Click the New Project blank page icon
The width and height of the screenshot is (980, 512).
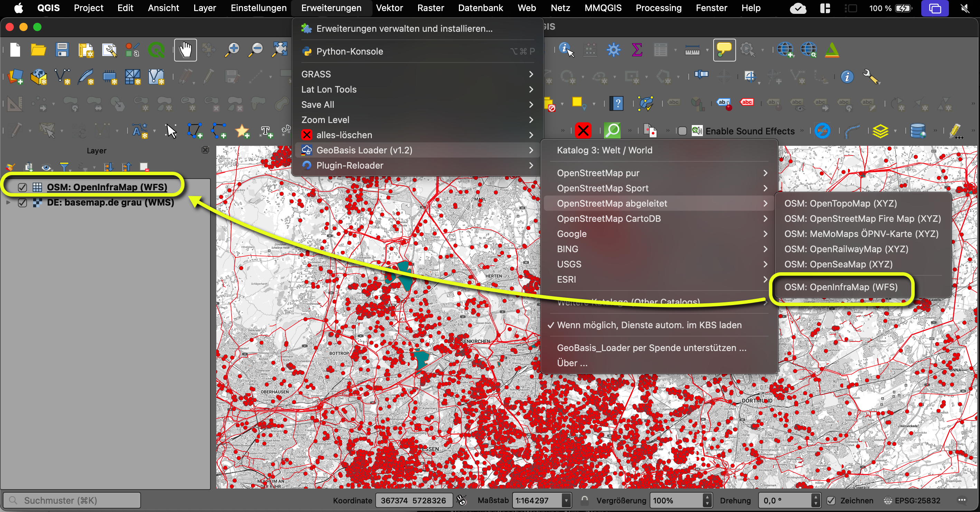[x=15, y=50]
